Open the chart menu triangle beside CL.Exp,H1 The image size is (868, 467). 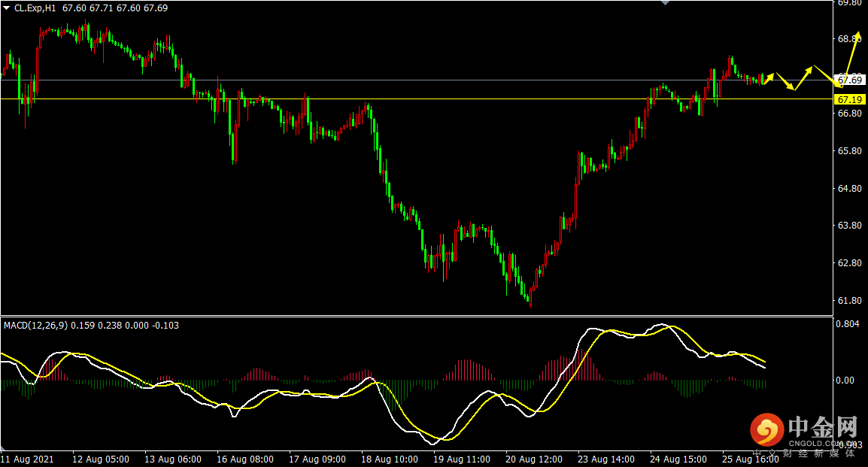pos(7,8)
